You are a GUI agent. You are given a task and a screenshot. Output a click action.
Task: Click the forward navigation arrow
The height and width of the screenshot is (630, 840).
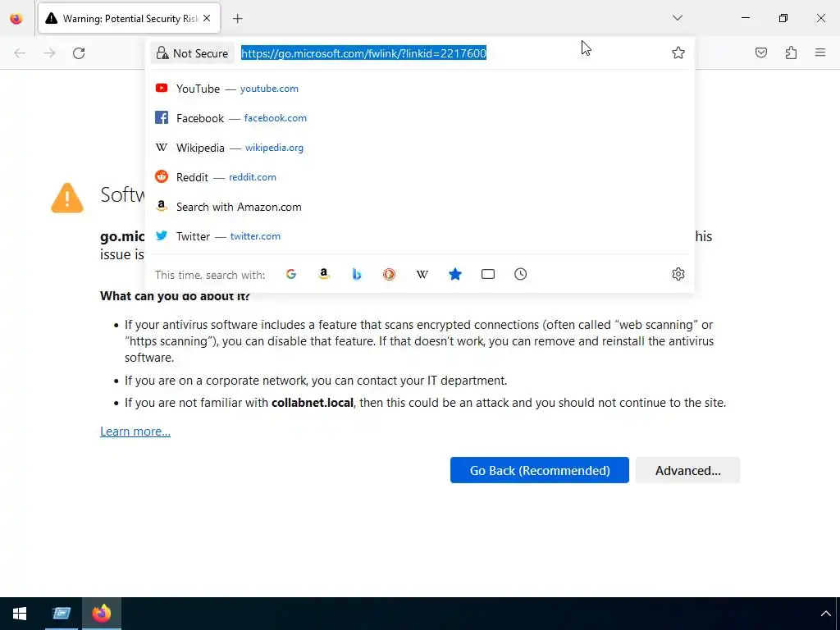click(x=49, y=53)
